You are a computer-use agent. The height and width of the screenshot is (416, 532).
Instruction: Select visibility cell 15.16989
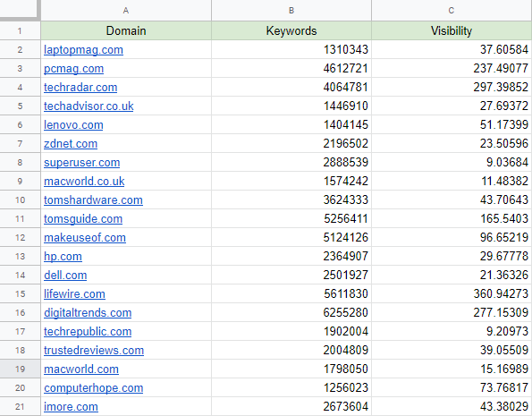452,369
